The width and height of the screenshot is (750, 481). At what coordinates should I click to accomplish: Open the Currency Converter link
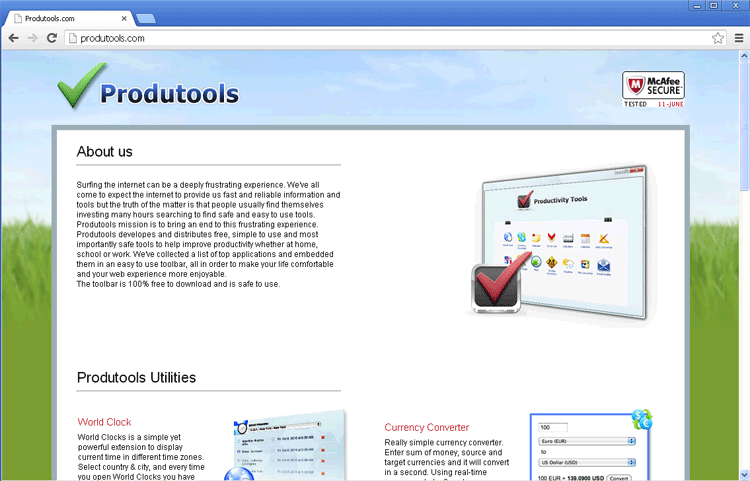[426, 427]
